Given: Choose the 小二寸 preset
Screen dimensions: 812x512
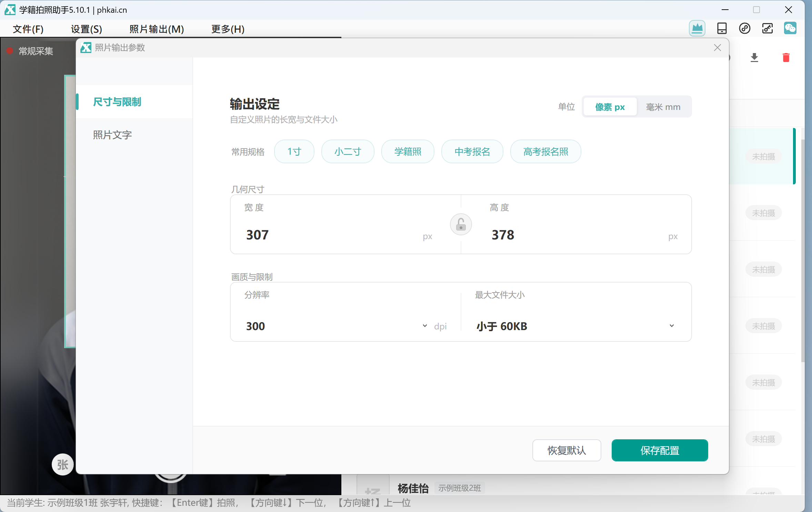Looking at the screenshot, I should pos(348,152).
